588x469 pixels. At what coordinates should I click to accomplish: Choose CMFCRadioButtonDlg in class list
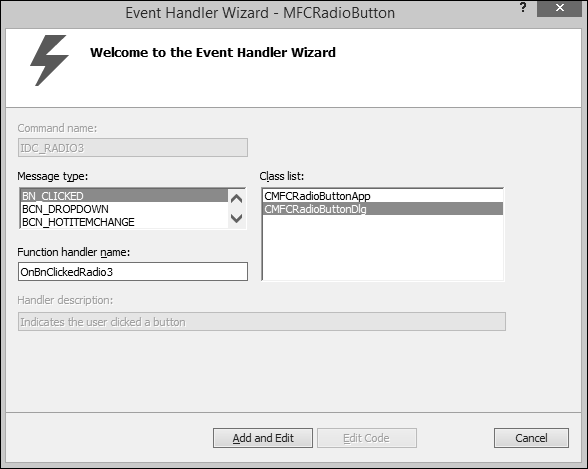pyautogui.click(x=382, y=209)
